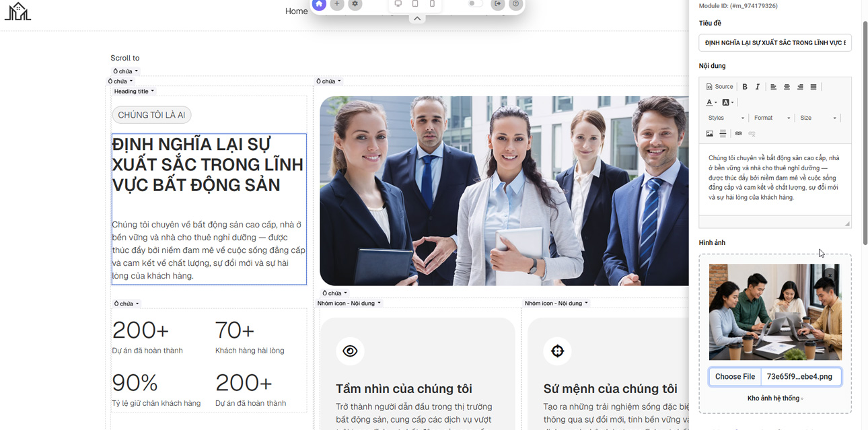Open the Home menu item

point(296,11)
